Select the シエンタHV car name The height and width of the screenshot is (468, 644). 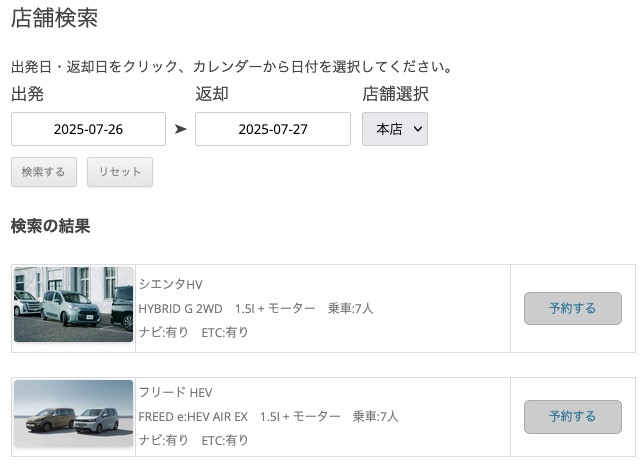point(170,284)
